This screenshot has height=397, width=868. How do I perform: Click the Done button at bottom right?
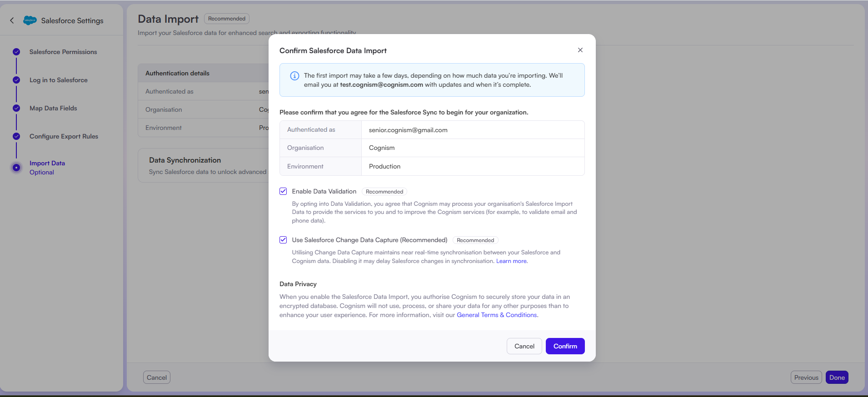pos(837,377)
